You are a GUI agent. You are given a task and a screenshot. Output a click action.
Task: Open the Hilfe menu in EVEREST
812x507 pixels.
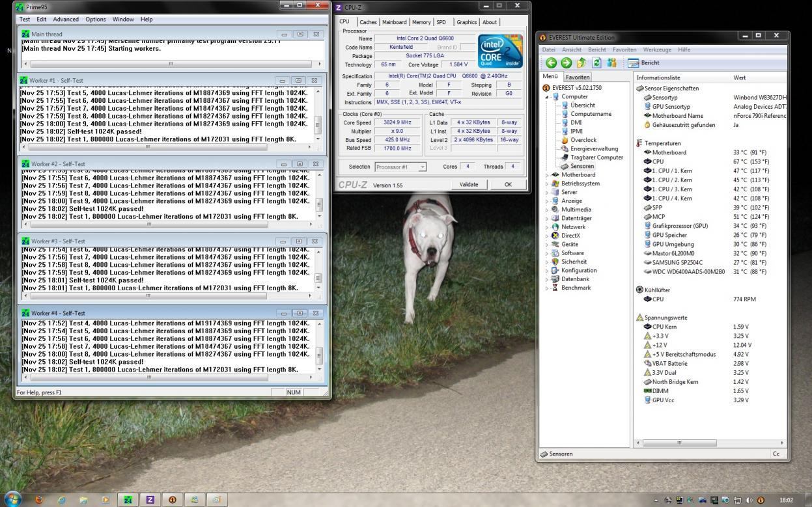pyautogui.click(x=684, y=49)
